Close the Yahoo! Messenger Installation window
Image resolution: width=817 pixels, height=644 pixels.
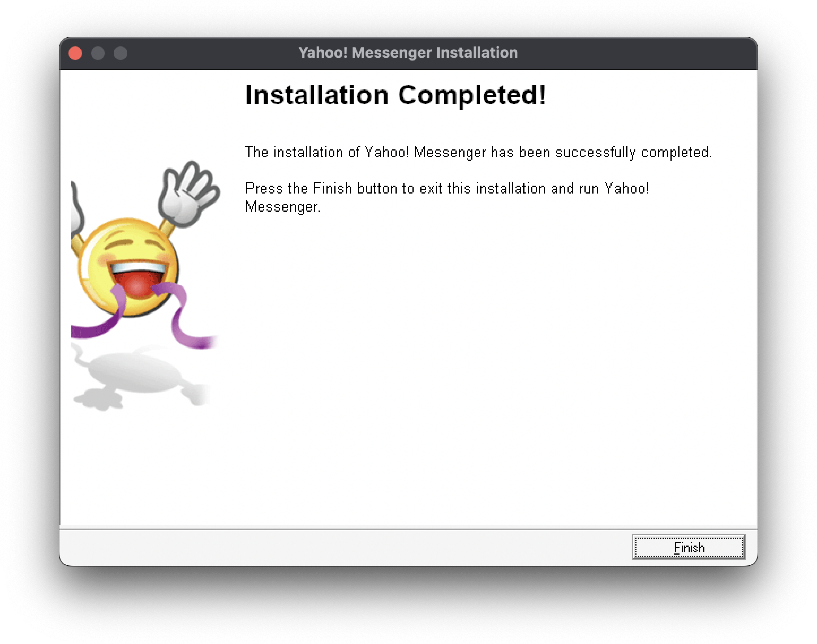coord(76,53)
